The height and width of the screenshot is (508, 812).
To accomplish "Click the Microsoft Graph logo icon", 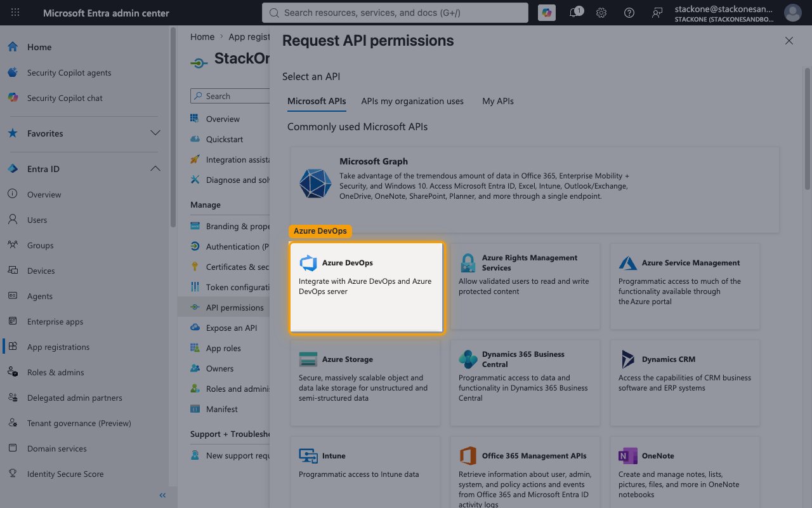I will point(315,184).
